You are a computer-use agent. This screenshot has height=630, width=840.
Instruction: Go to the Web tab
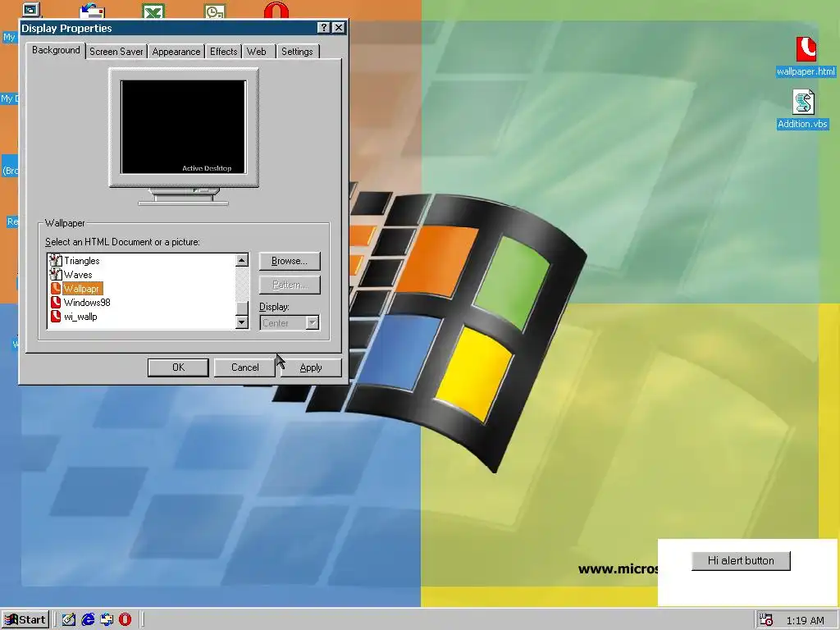(x=256, y=52)
